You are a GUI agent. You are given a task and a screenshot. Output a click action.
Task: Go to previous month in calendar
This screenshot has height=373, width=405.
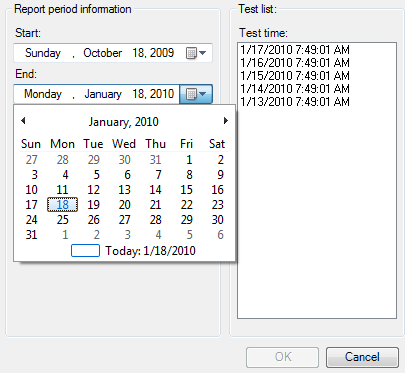pyautogui.click(x=23, y=120)
